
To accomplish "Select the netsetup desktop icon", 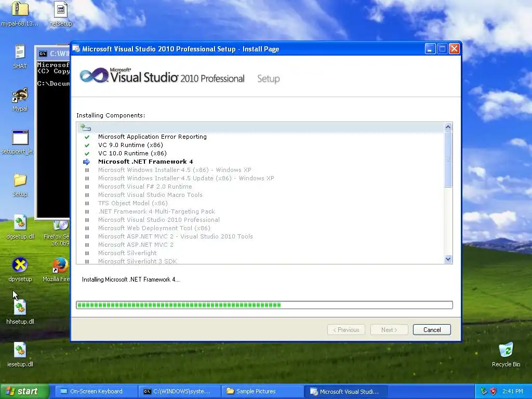I will pyautogui.click(x=61, y=9).
